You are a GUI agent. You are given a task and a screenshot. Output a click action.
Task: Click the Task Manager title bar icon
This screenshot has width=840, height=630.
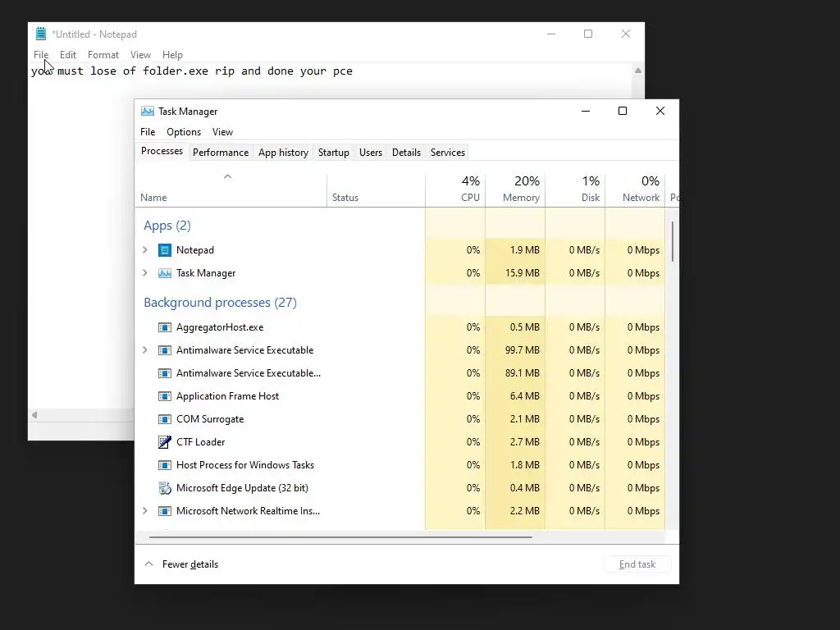point(148,111)
